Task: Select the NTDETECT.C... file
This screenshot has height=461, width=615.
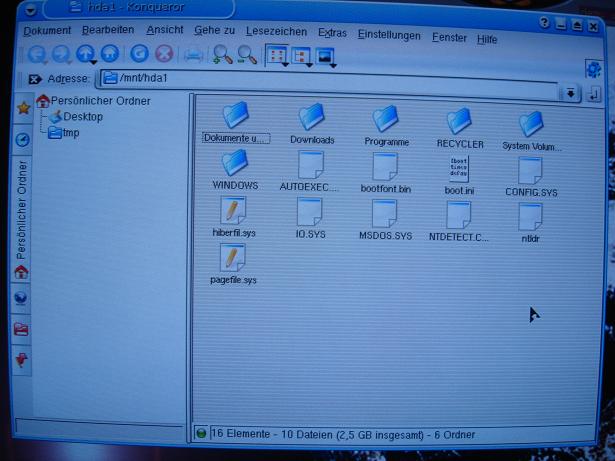Action: [x=459, y=222]
